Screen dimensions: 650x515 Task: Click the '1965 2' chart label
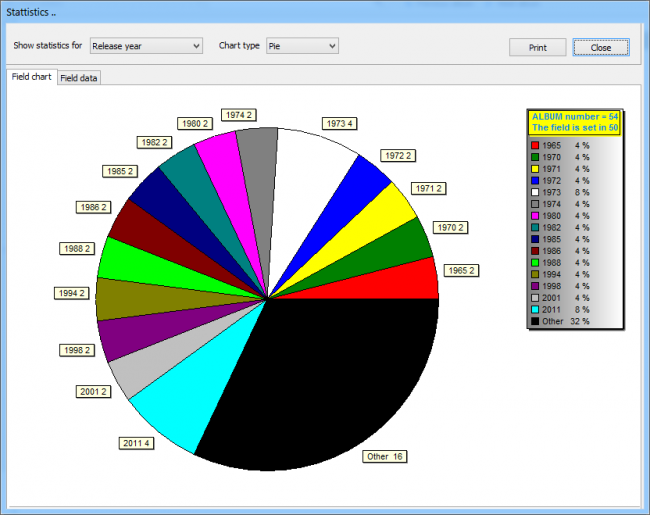pyautogui.click(x=461, y=271)
